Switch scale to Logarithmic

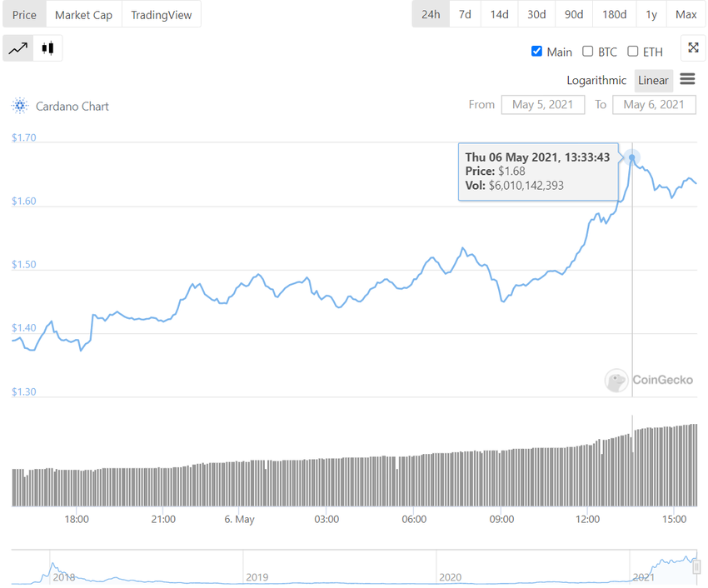pos(596,81)
